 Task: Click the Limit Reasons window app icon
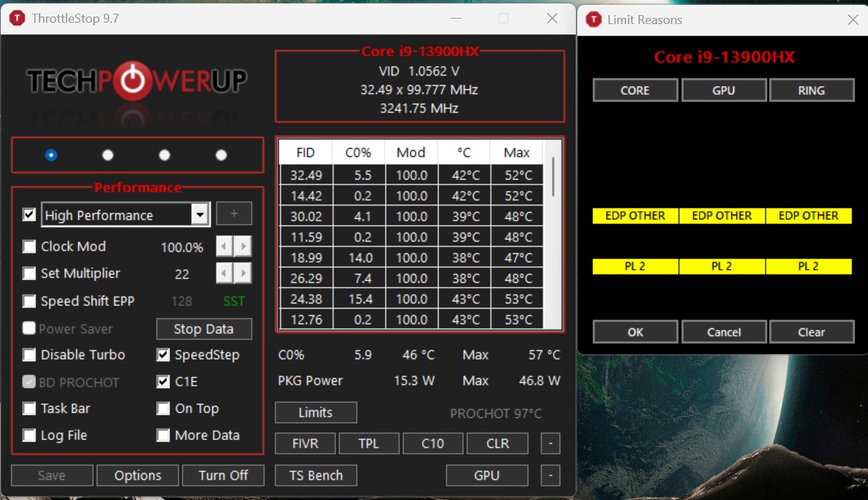[594, 20]
